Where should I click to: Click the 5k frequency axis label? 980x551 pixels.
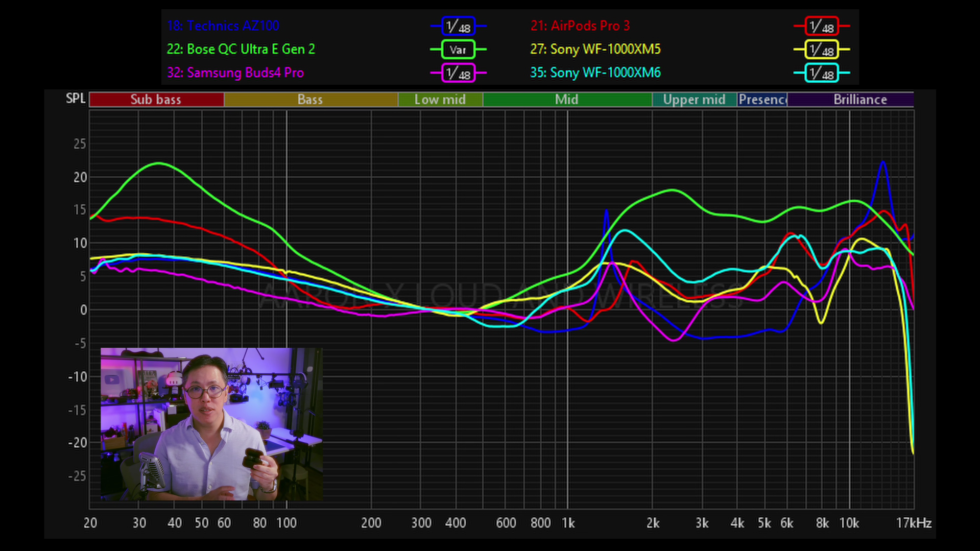[x=764, y=523]
